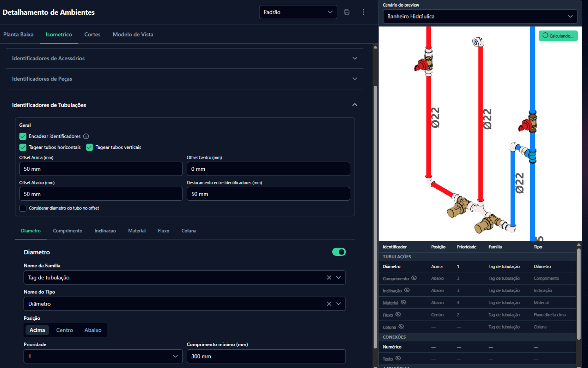Viewport: 588px width, 368px height.
Task: Click the identifier table scrollbar
Action: click(579, 294)
